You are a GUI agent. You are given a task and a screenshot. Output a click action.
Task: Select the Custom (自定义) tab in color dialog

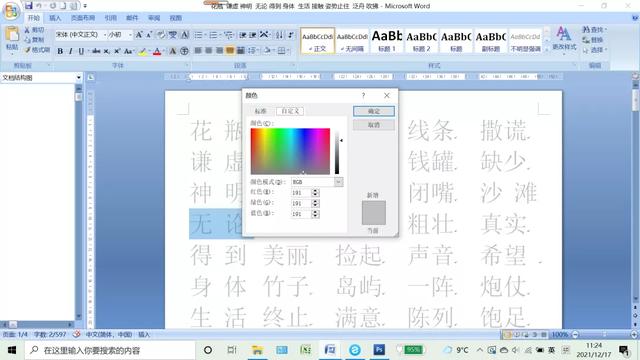(x=290, y=111)
